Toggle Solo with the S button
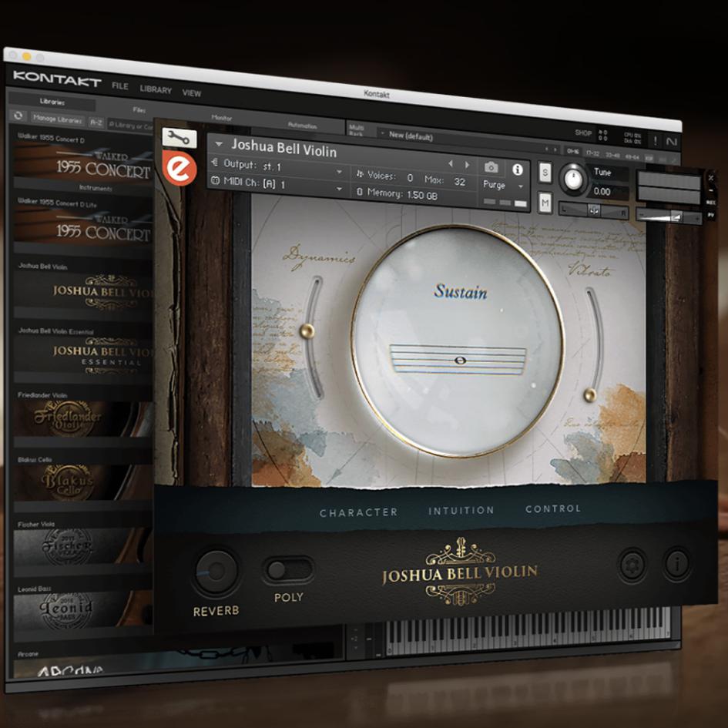The width and height of the screenshot is (728, 728). pyautogui.click(x=545, y=173)
